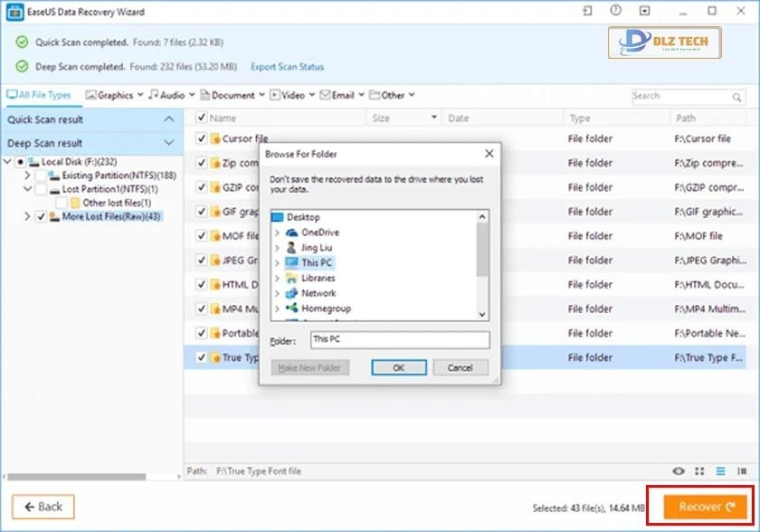Uncheck the True Type Font file checkbox
Image resolution: width=760 pixels, height=532 pixels.
[201, 356]
